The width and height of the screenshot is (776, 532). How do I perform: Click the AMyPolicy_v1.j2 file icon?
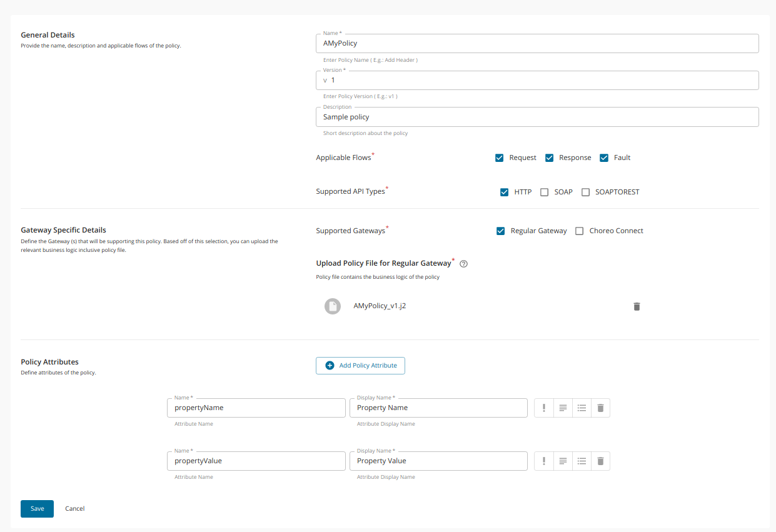332,306
